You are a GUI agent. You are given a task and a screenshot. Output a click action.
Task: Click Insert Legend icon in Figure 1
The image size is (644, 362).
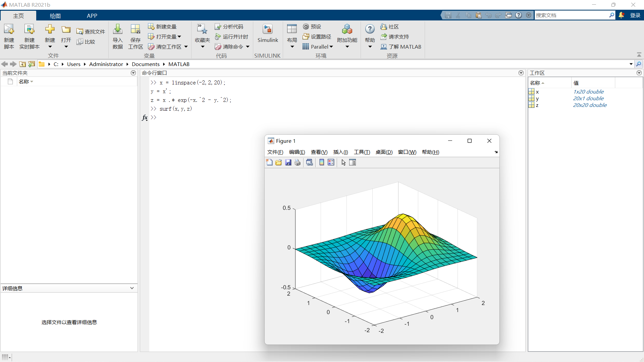[331, 163]
